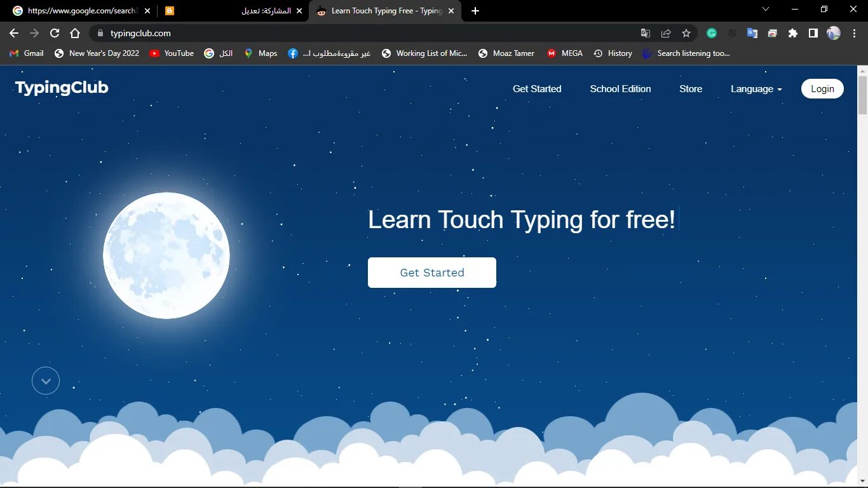868x488 pixels.
Task: Open the الكل Google bookmark
Action: click(x=219, y=53)
